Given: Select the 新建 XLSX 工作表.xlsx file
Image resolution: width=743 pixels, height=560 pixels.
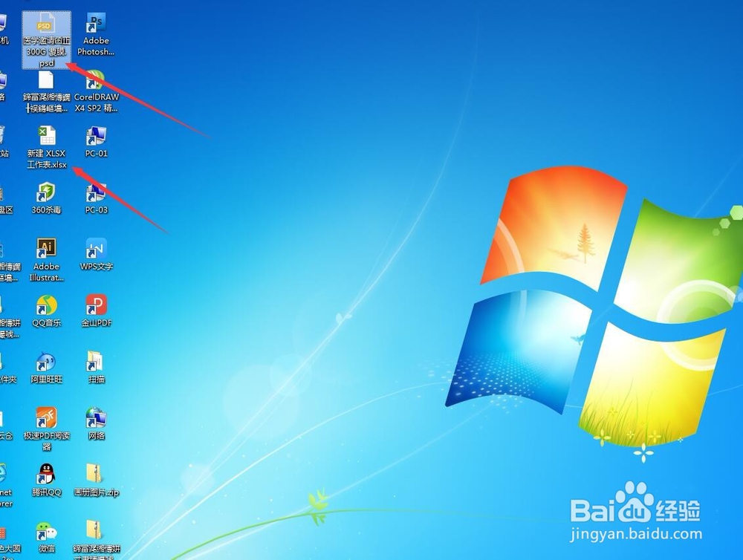Looking at the screenshot, I should pyautogui.click(x=46, y=147).
